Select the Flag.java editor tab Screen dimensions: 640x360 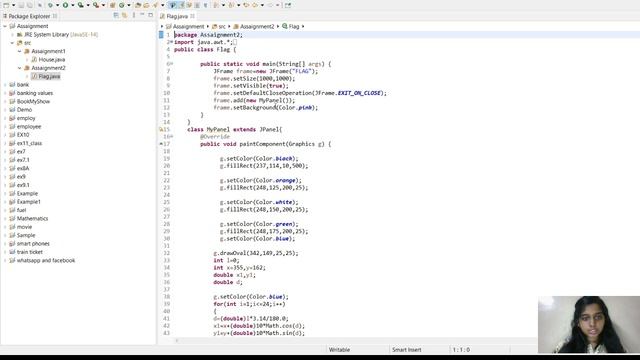[177, 16]
